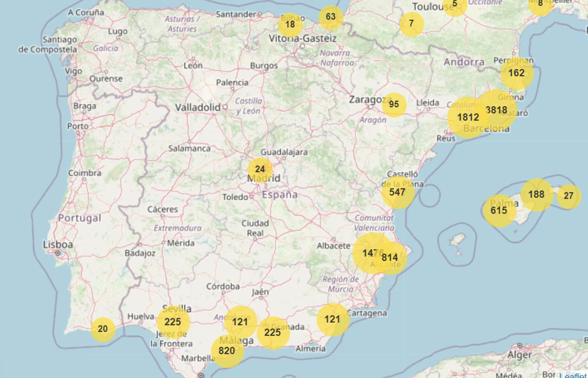This screenshot has height=378, width=588.
Task: Click the 7 cluster south of Toulouse
Action: click(x=411, y=23)
